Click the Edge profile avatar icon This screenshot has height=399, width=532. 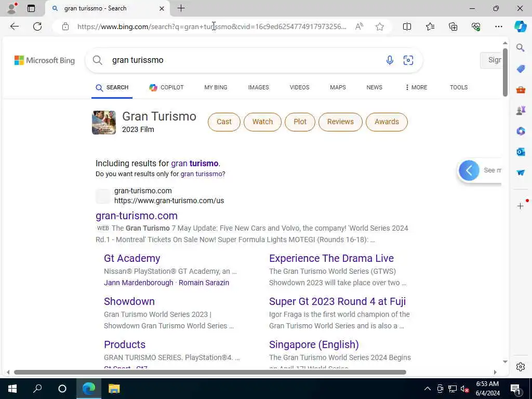(11, 8)
